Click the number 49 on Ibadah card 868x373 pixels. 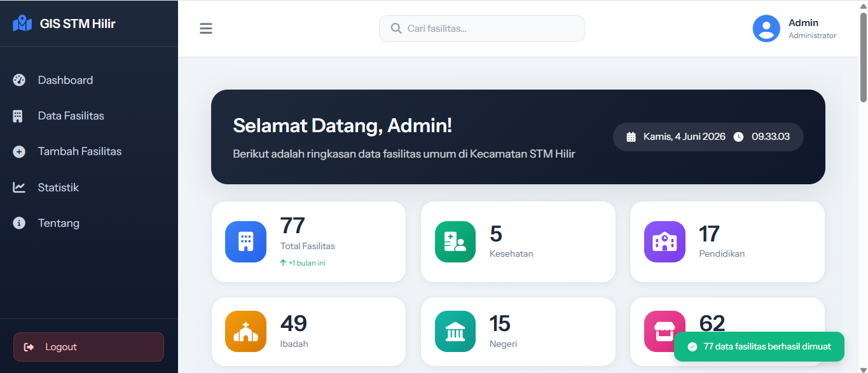pos(294,323)
